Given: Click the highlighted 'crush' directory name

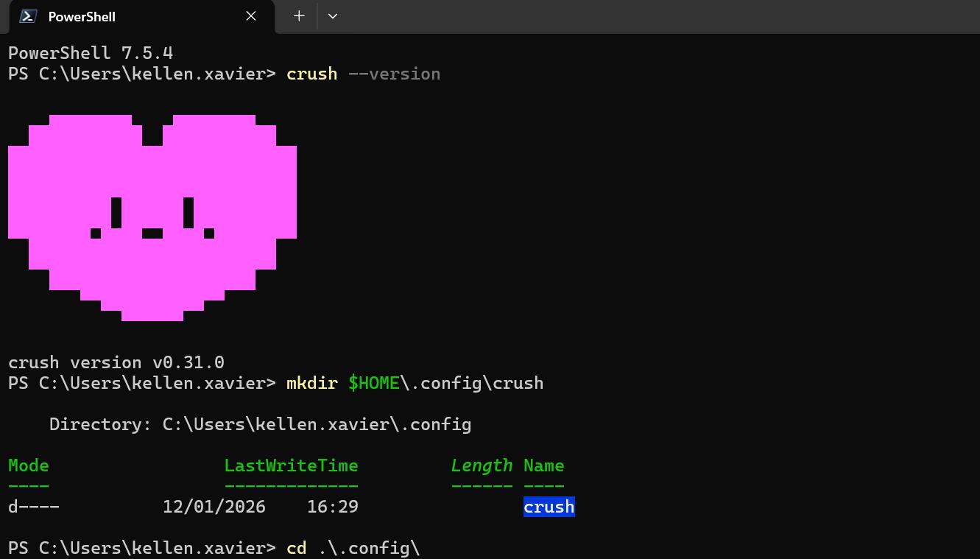Looking at the screenshot, I should 549,507.
